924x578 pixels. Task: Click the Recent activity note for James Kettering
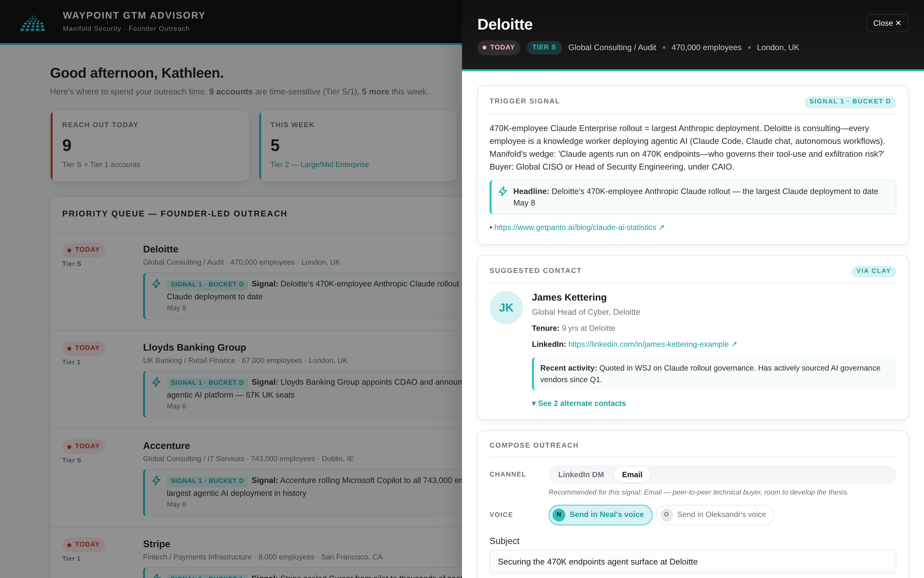714,374
